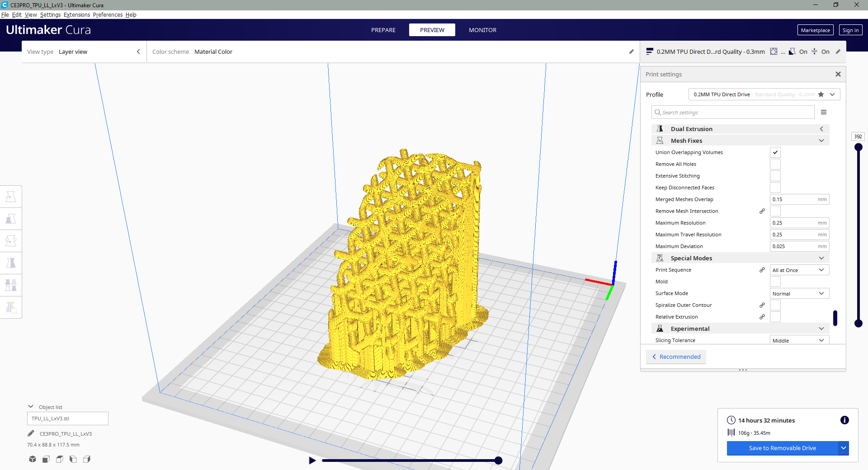Open the Extensions menu
868x470 pixels.
(76, 15)
